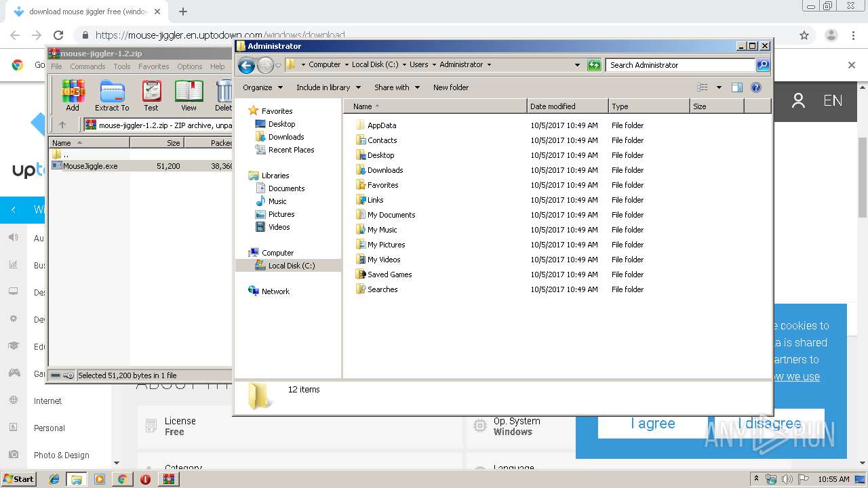Click the Back arrow in Explorer window

(x=247, y=65)
